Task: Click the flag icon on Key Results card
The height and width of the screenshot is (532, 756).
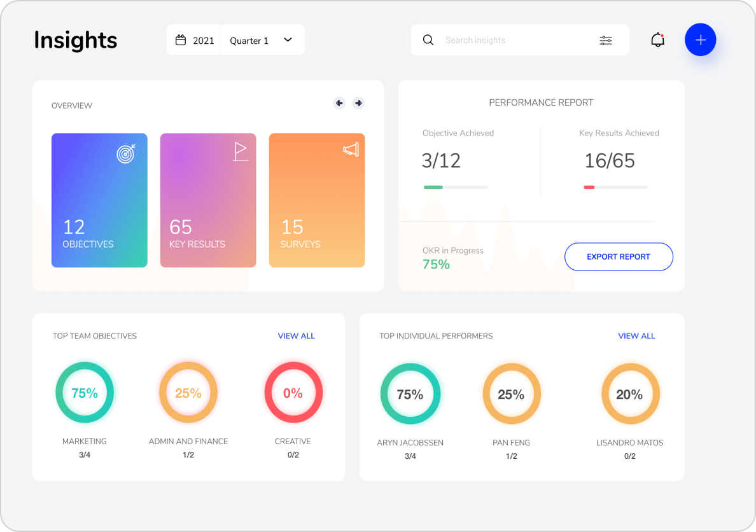Action: coord(240,151)
